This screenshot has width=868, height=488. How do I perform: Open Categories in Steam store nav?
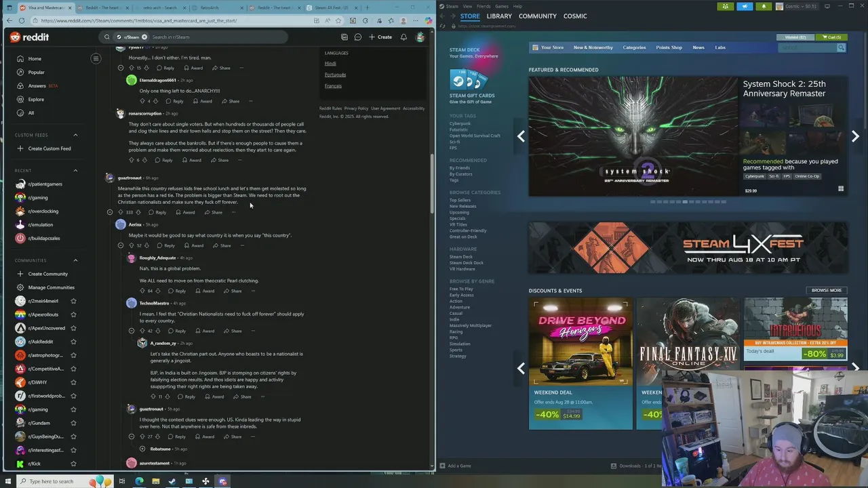click(635, 47)
